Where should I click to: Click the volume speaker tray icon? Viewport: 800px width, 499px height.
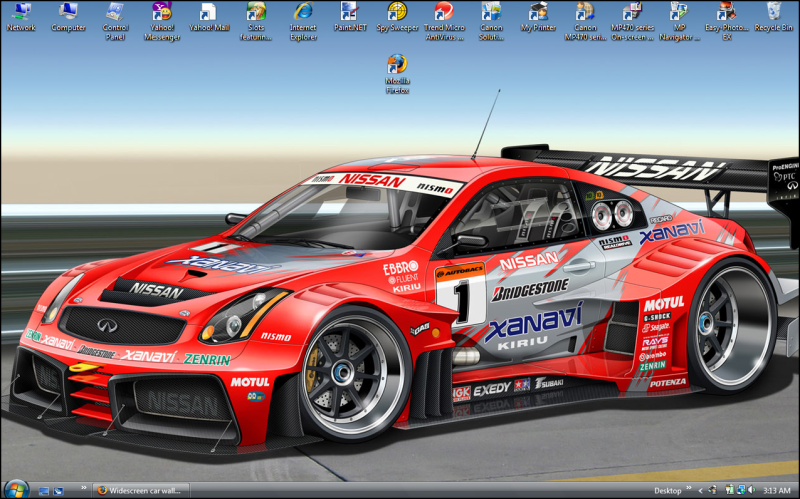pyautogui.click(x=751, y=491)
